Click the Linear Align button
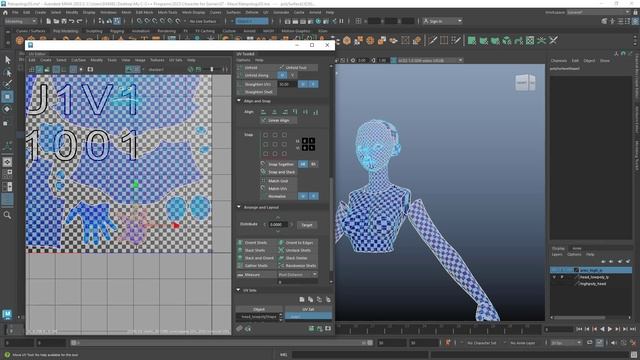Viewport: 640px width, 360px height. coord(279,120)
